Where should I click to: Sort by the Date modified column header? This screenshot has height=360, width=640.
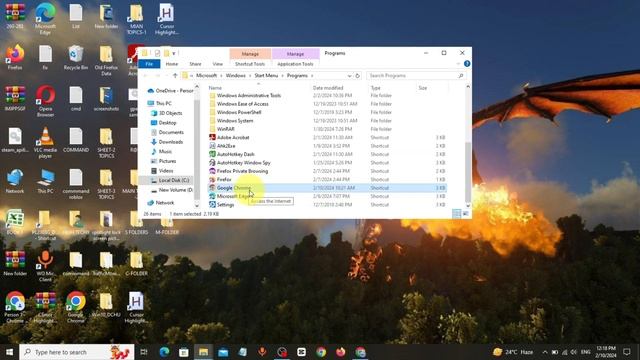pos(339,88)
